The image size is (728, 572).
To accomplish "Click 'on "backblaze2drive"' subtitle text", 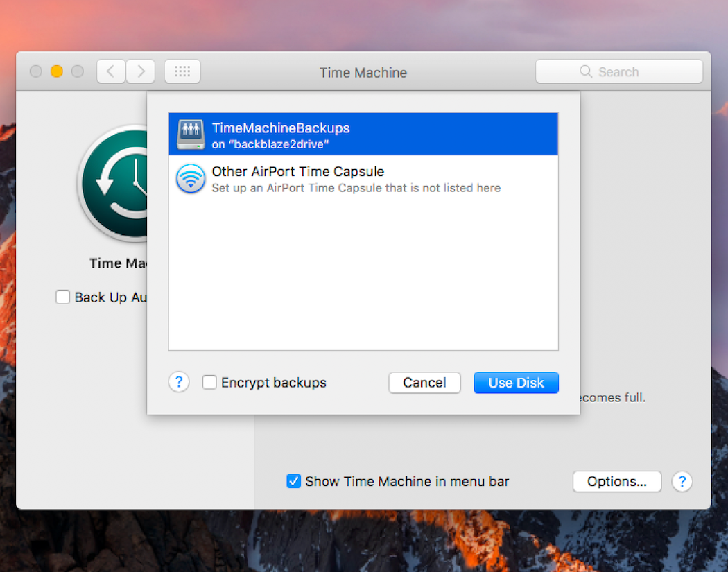I will [x=270, y=144].
